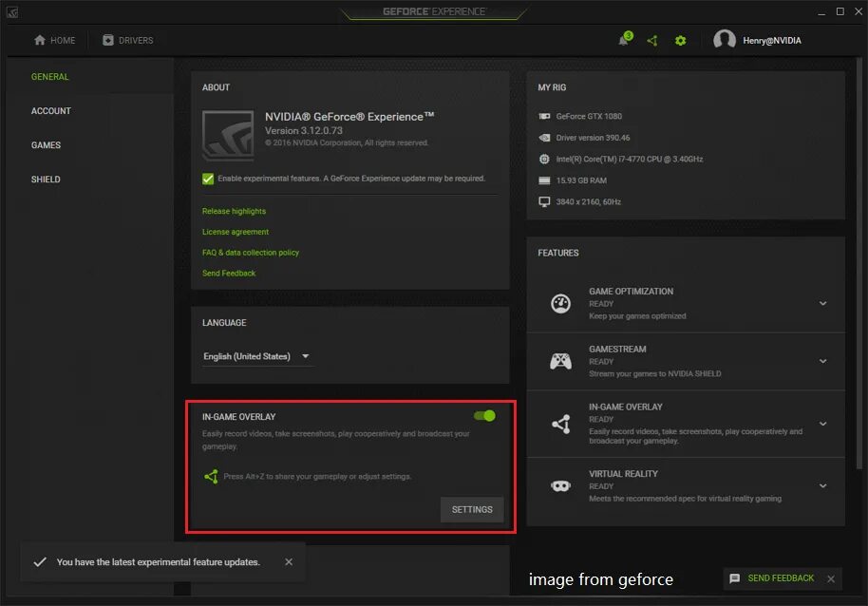868x606 pixels.
Task: Toggle the In-Game Overlay switch off
Action: coord(483,415)
